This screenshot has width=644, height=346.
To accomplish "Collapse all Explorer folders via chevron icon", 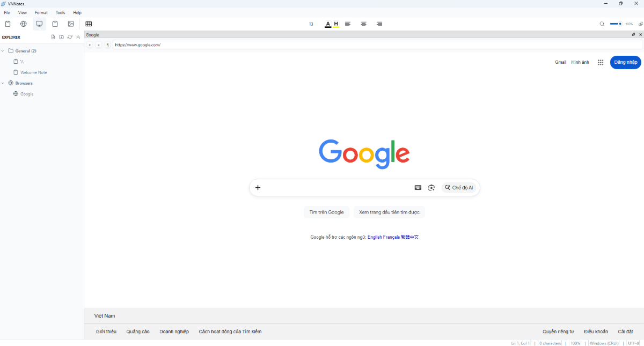I will (78, 36).
